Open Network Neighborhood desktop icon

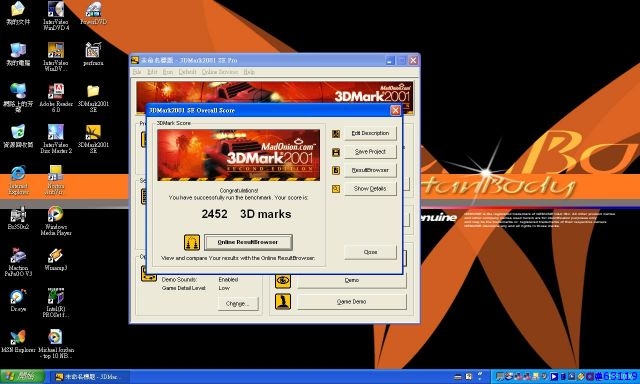click(x=18, y=98)
